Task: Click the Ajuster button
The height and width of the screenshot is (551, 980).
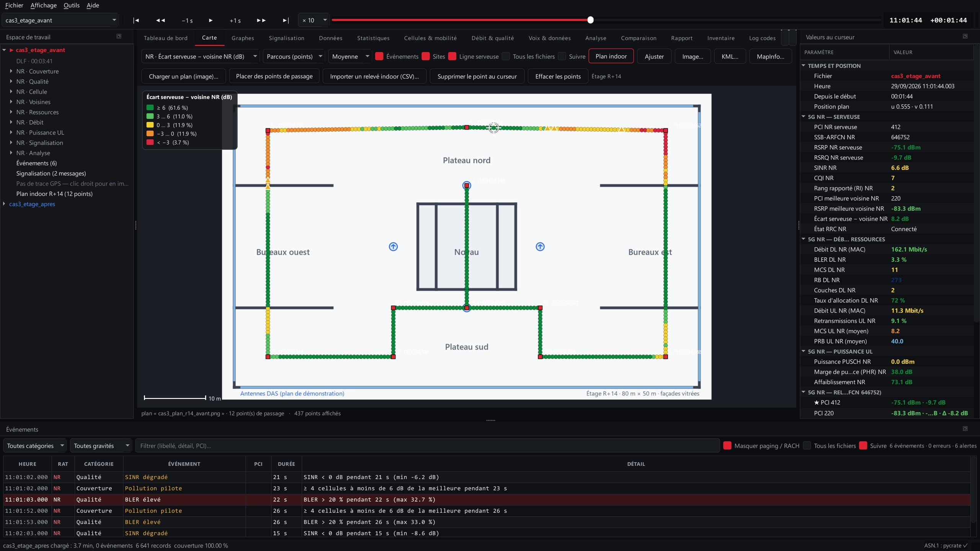Action: [x=654, y=56]
